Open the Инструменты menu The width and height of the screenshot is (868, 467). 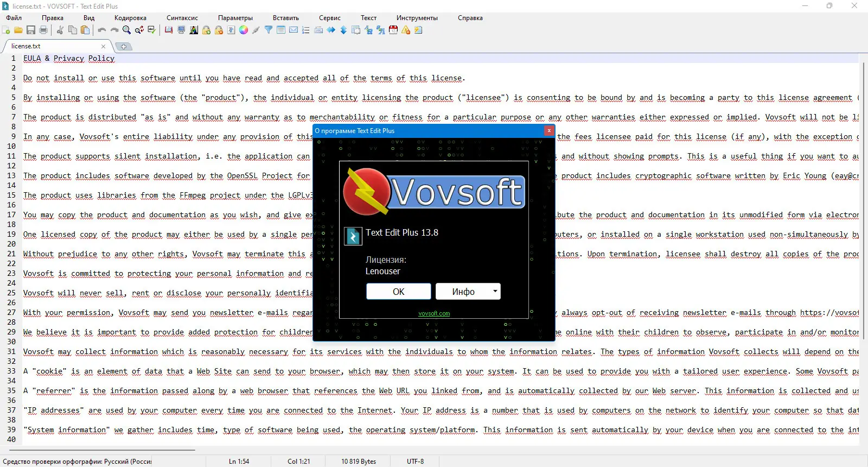click(417, 18)
